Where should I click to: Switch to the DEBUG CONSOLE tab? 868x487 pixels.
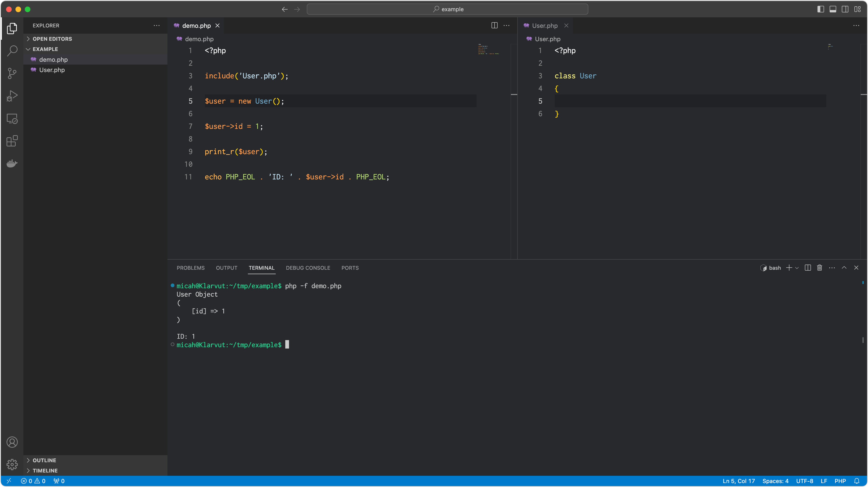tap(308, 268)
